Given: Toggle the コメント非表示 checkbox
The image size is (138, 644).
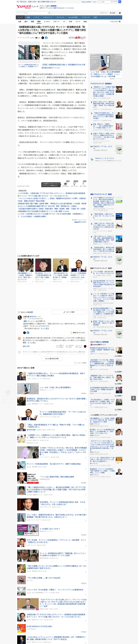Looking at the screenshot, I should point(75,363).
